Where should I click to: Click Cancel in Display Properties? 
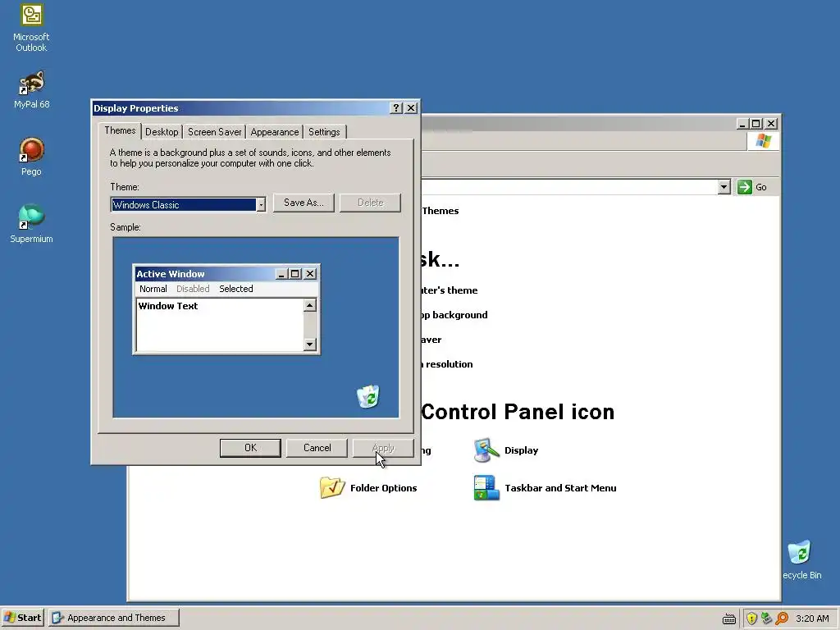click(x=317, y=448)
